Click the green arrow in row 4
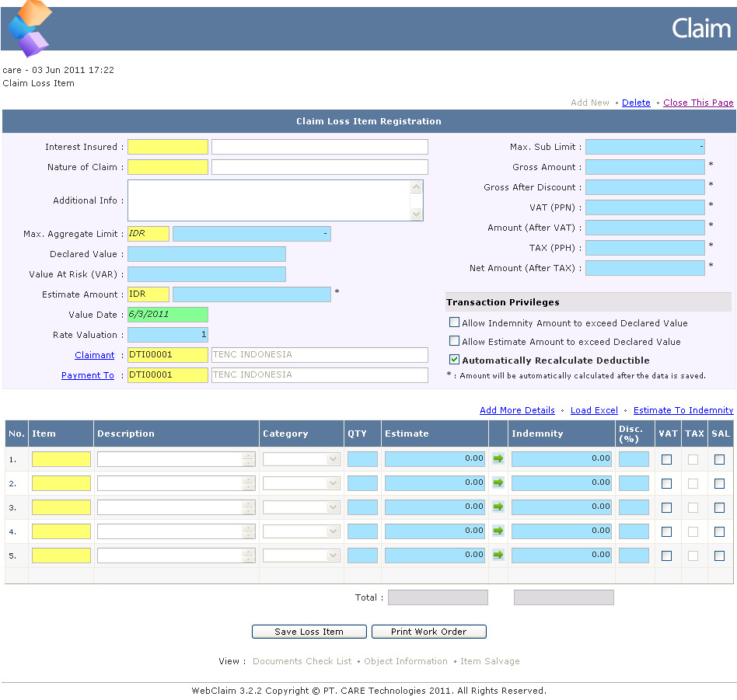 click(498, 531)
